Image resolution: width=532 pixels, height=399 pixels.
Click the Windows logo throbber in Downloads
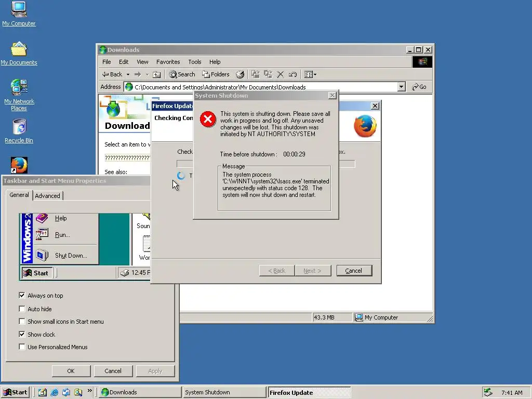pos(422,62)
